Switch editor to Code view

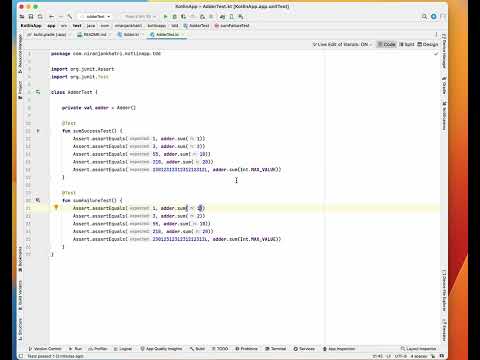click(x=386, y=44)
